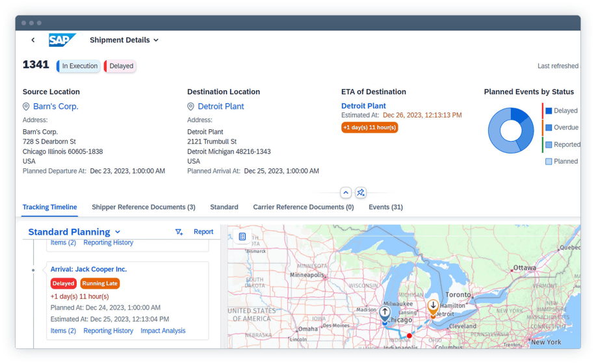Click the SAP logo
The image size is (596, 364).
(x=62, y=40)
